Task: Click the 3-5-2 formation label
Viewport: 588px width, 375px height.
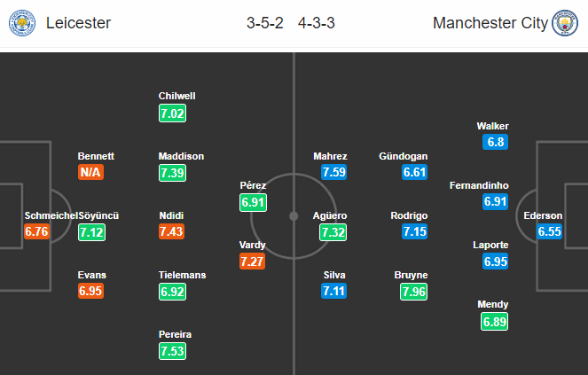Action: click(265, 23)
